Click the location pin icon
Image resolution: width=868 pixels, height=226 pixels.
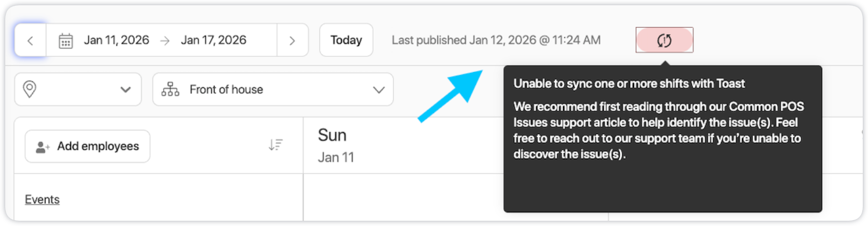point(30,89)
